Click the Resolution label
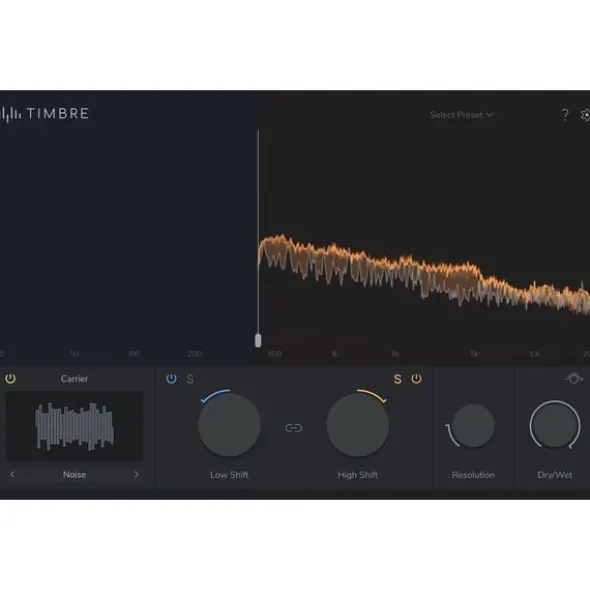Image resolution: width=590 pixels, height=591 pixels. tap(473, 475)
